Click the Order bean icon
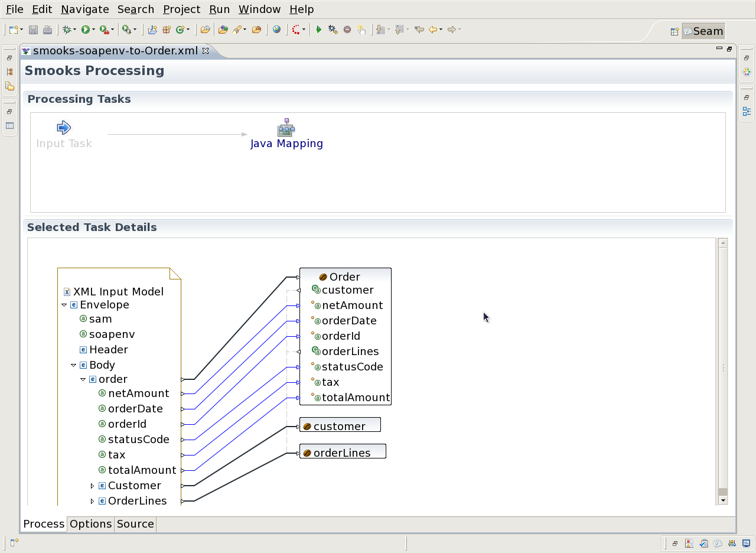Screen dimensions: 756x553 click(323, 277)
